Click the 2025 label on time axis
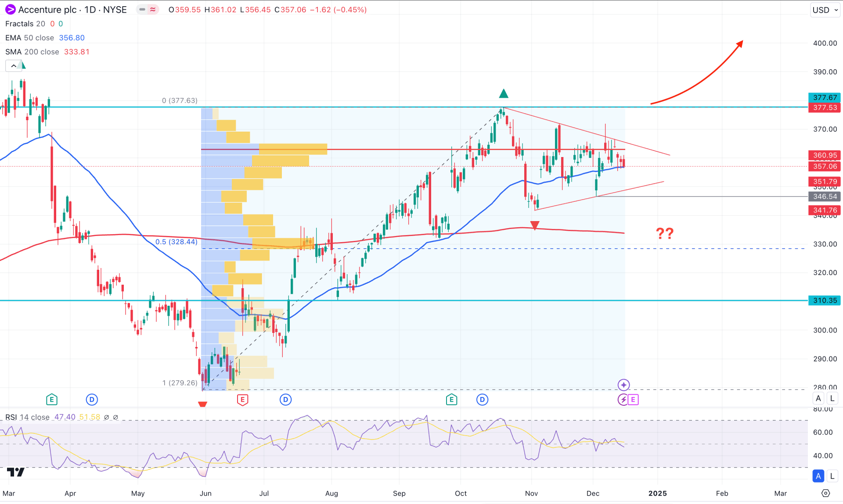 pyautogui.click(x=658, y=493)
